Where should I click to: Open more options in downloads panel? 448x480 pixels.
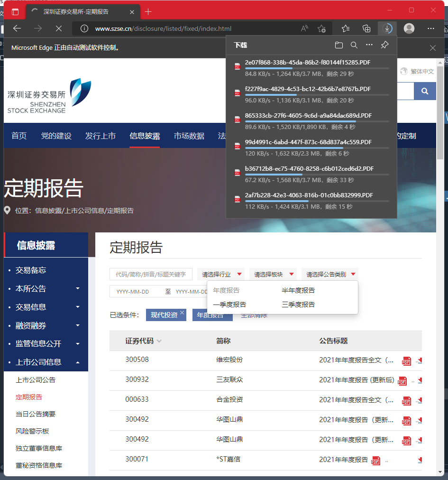[369, 45]
